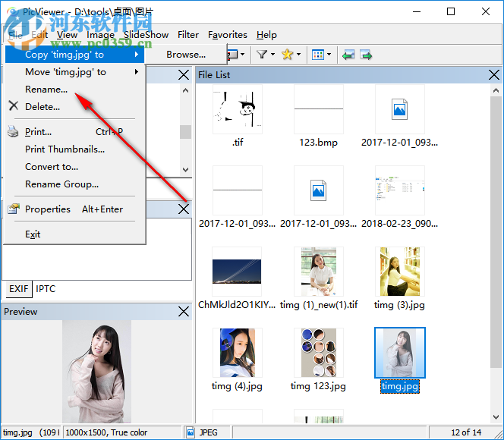Click the folder panel scrollbar down arrow
The image size is (504, 440).
[185, 169]
